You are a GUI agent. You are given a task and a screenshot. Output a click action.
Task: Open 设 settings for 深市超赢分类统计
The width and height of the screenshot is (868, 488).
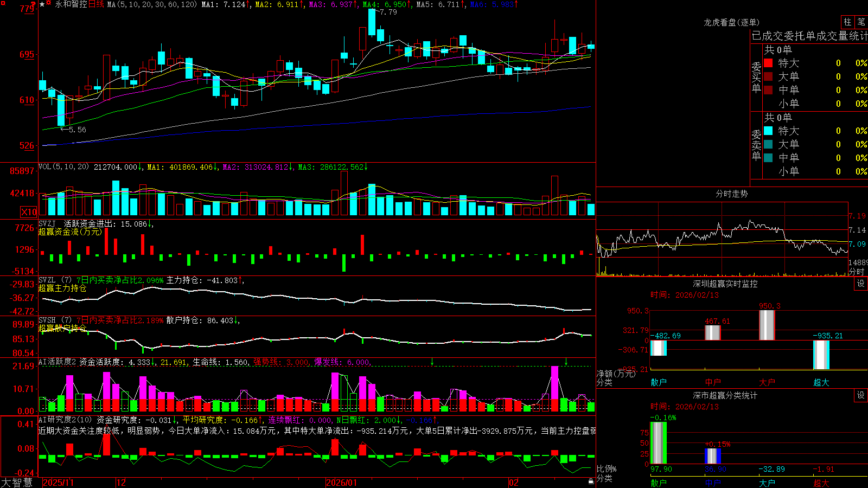(861, 396)
